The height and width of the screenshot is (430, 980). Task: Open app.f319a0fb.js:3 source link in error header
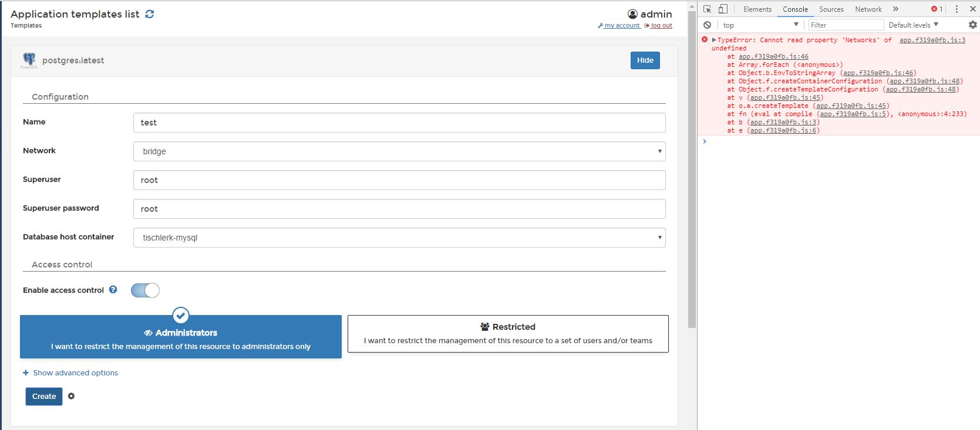pyautogui.click(x=932, y=40)
